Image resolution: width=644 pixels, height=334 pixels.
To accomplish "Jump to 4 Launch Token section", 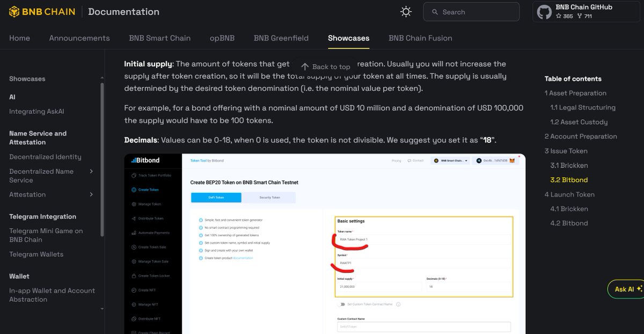I will 569,194.
